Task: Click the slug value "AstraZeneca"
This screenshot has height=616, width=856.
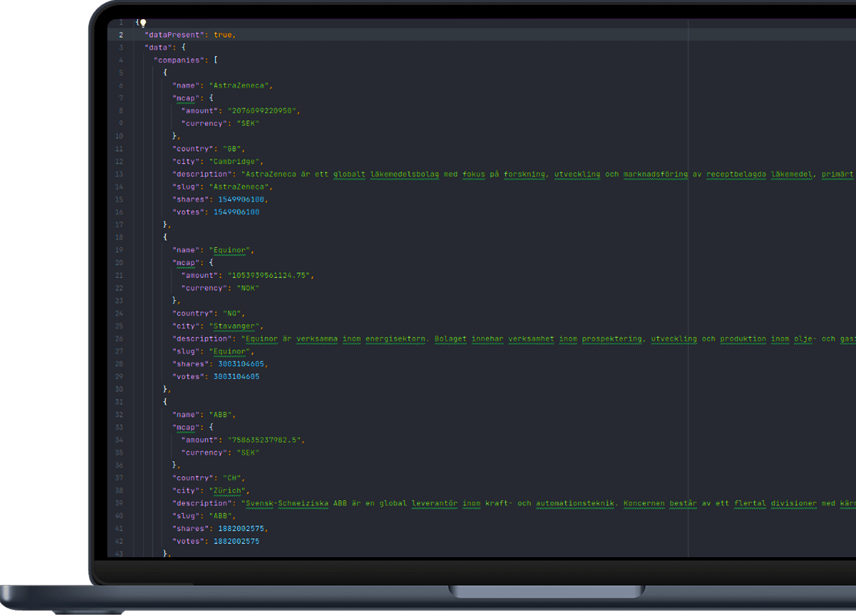Action: tap(239, 187)
